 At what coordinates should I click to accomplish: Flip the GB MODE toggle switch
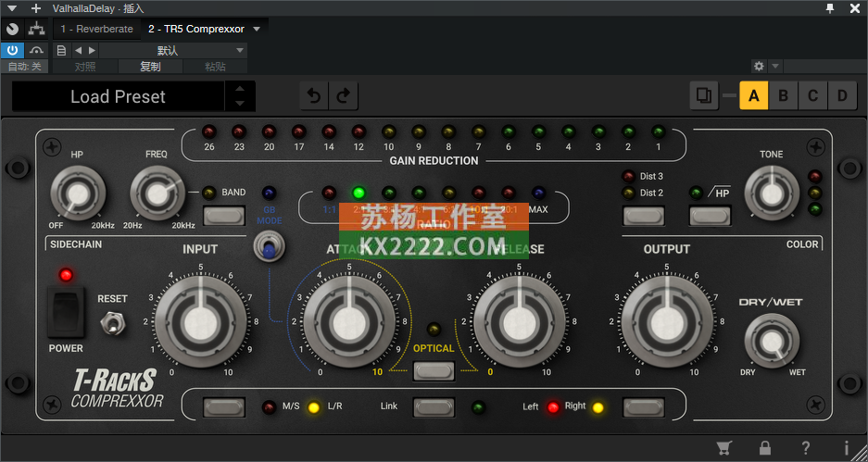coord(269,247)
